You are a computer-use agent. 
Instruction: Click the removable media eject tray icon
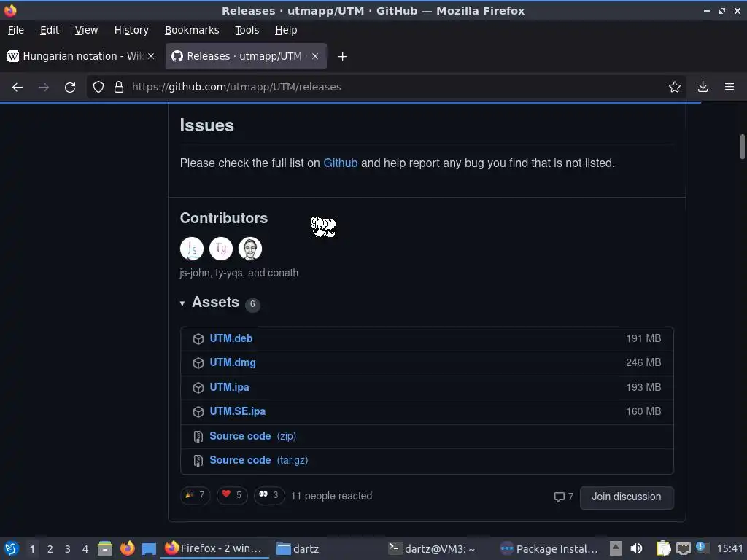[616, 548]
